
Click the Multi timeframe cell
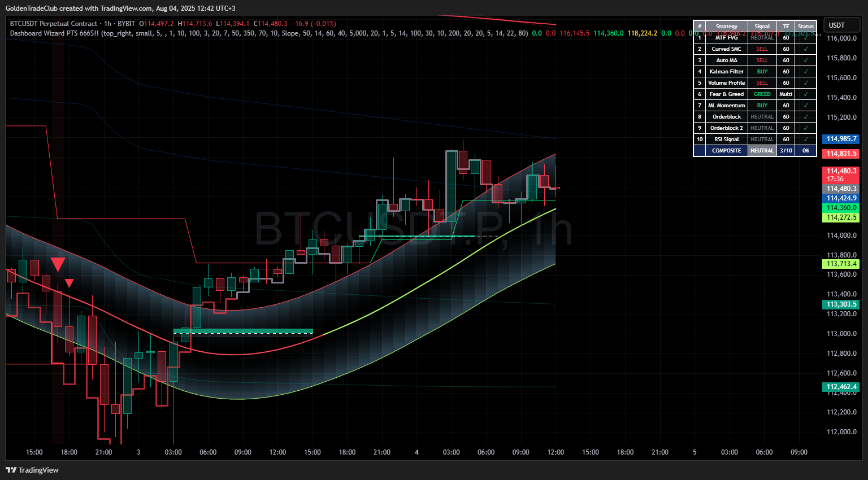point(786,94)
